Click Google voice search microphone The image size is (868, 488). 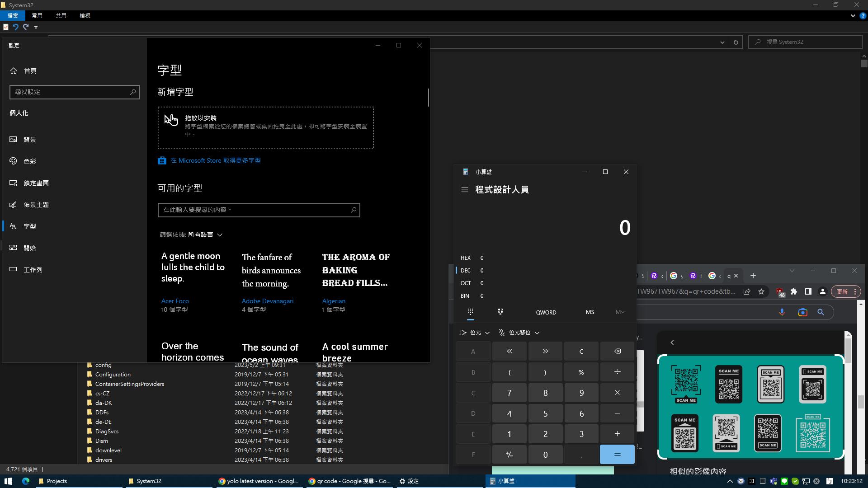pos(782,312)
